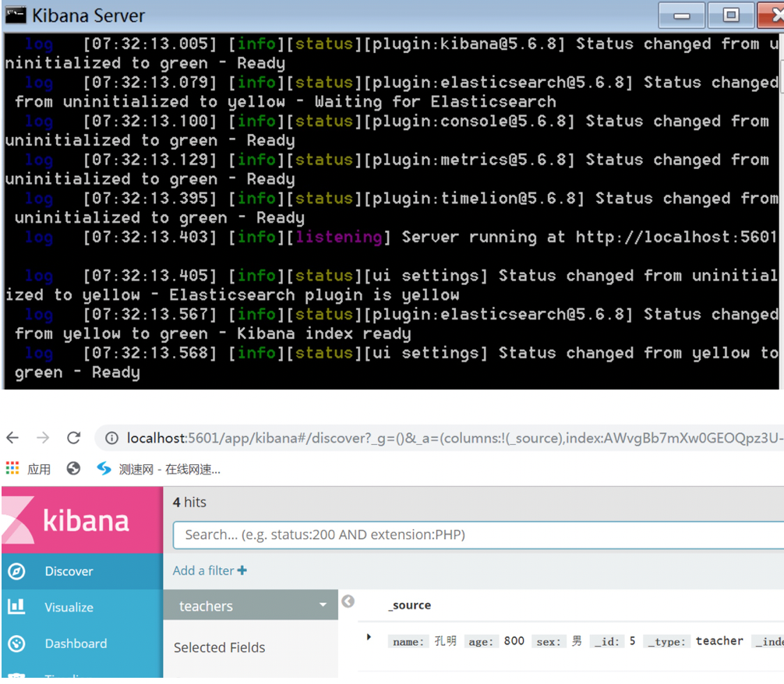Click the _type value teacher
Viewport: 784px width, 684px height.
[x=719, y=641]
